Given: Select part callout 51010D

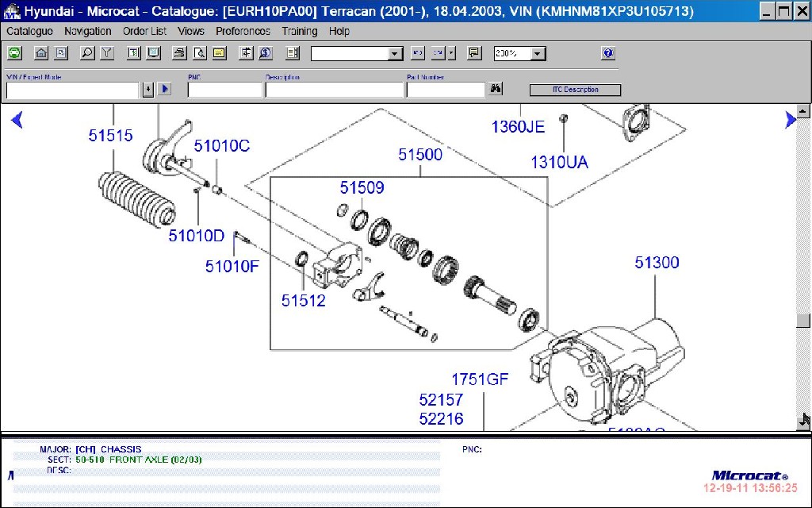Looking at the screenshot, I should point(197,236).
